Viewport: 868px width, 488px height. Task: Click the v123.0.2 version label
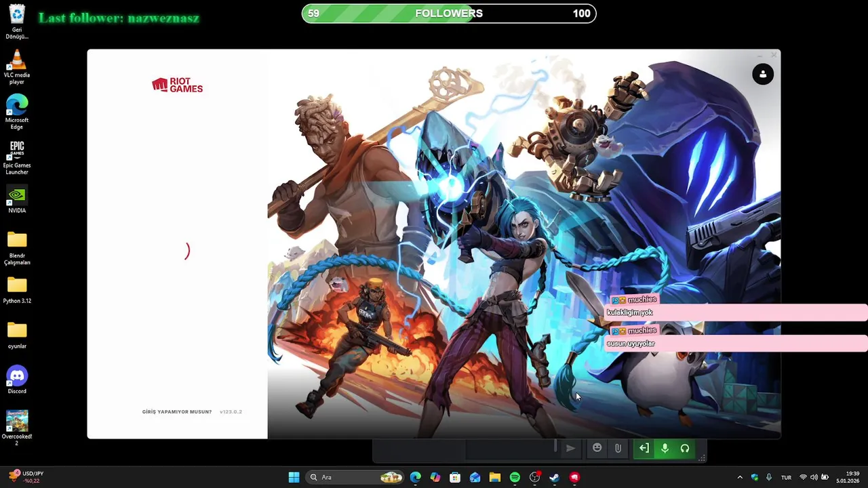[231, 411]
